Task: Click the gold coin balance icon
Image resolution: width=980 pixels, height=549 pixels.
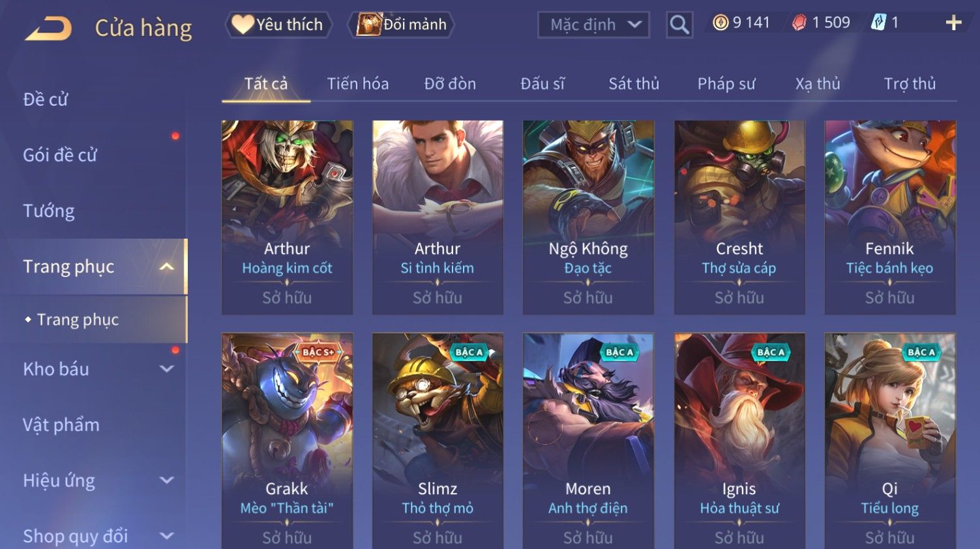Action: (720, 23)
